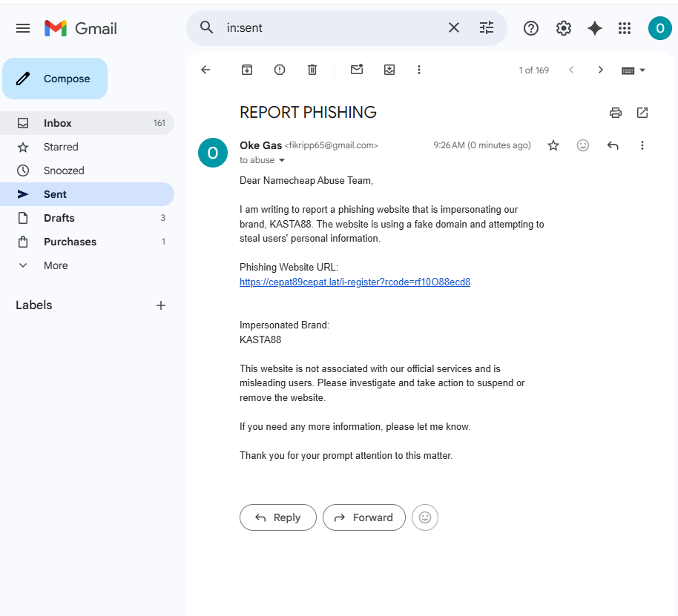Open the message's three-dot more menu

click(642, 145)
